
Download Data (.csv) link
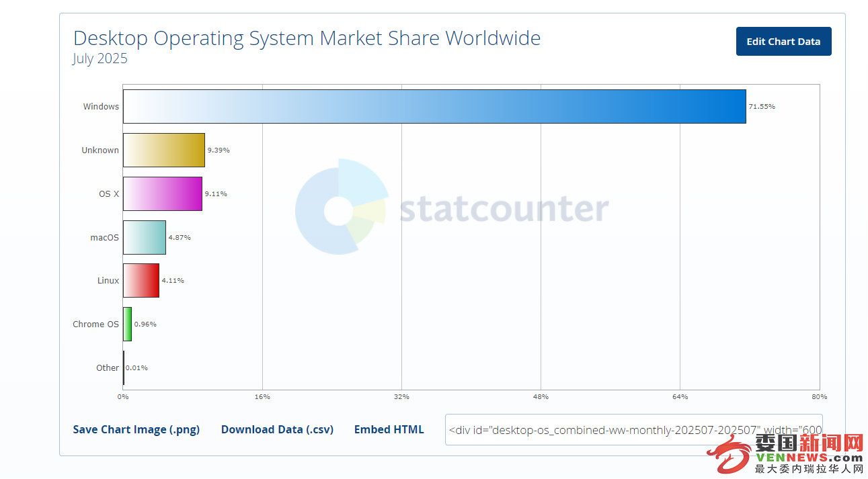[x=277, y=429]
